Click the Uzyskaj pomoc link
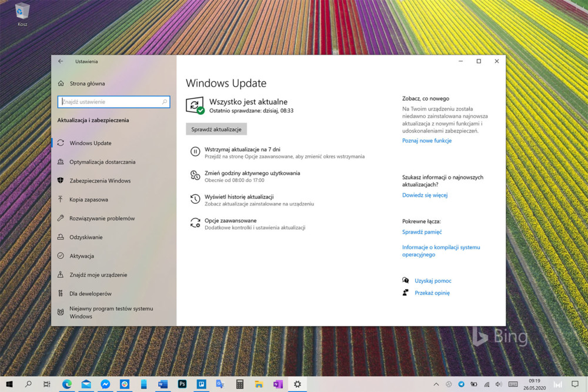The height and width of the screenshot is (392, 588). pos(433,281)
